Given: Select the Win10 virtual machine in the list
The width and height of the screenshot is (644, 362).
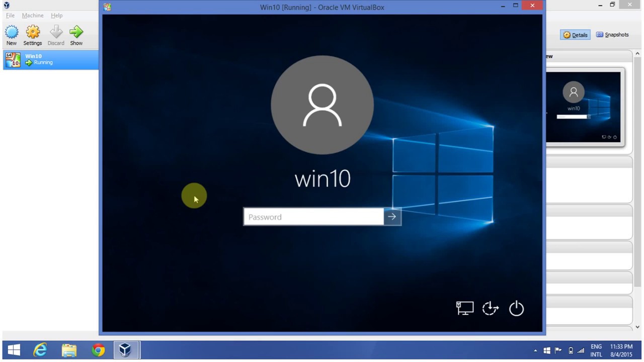Looking at the screenshot, I should 50,59.
